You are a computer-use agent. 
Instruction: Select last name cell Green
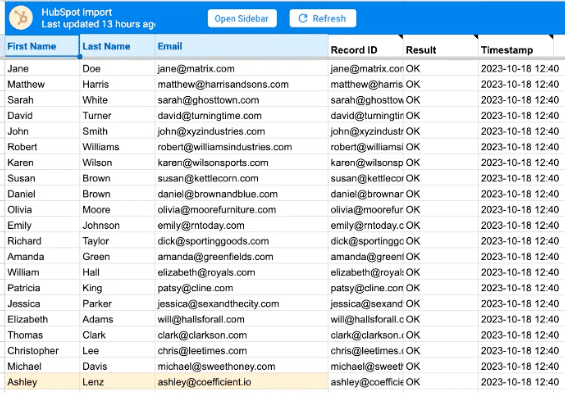pos(117,256)
